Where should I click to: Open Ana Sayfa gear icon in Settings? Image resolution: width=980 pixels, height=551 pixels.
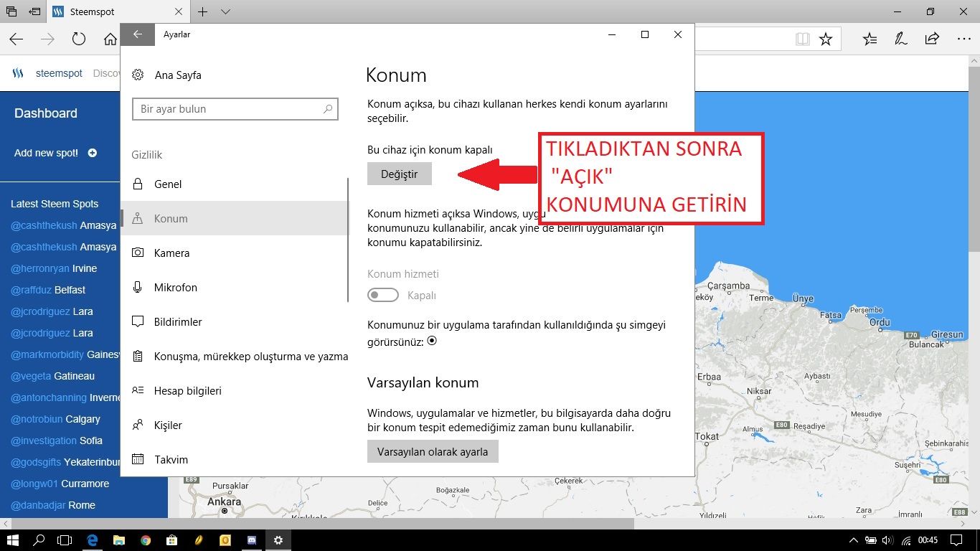click(x=138, y=75)
